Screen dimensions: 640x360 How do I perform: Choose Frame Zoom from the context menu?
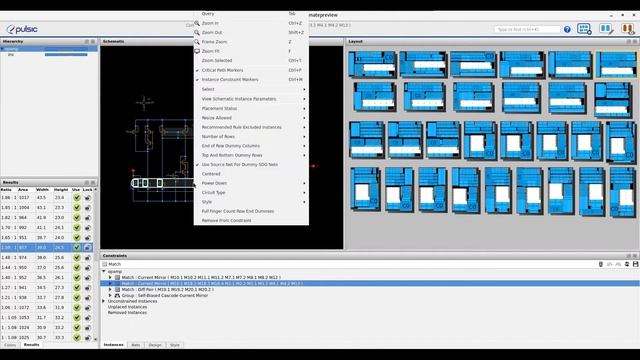pos(251,42)
